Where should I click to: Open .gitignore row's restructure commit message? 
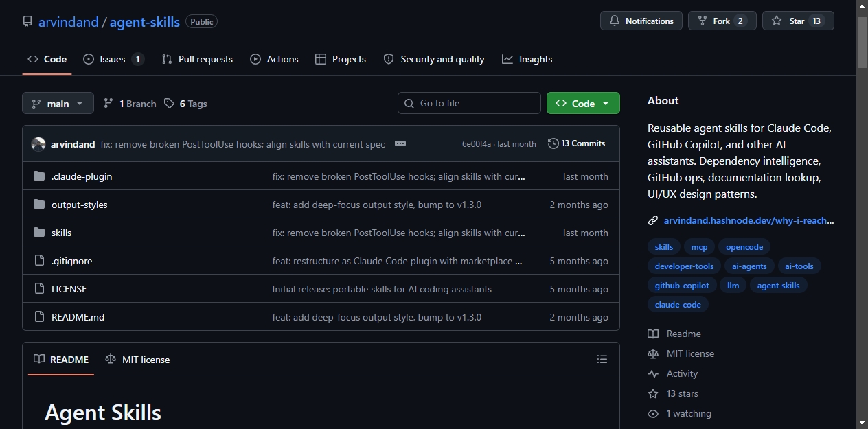(398, 261)
